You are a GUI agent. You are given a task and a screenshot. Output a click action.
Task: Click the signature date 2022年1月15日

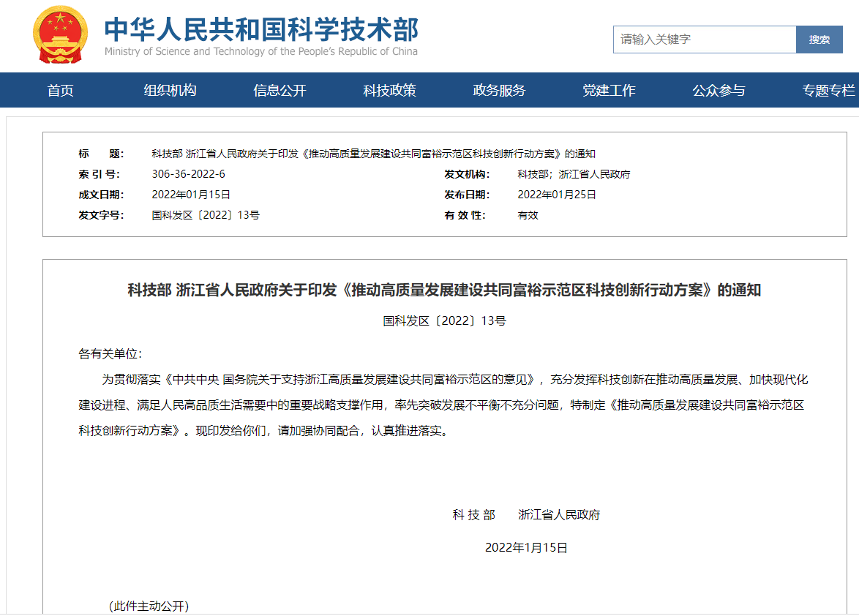pos(526,547)
